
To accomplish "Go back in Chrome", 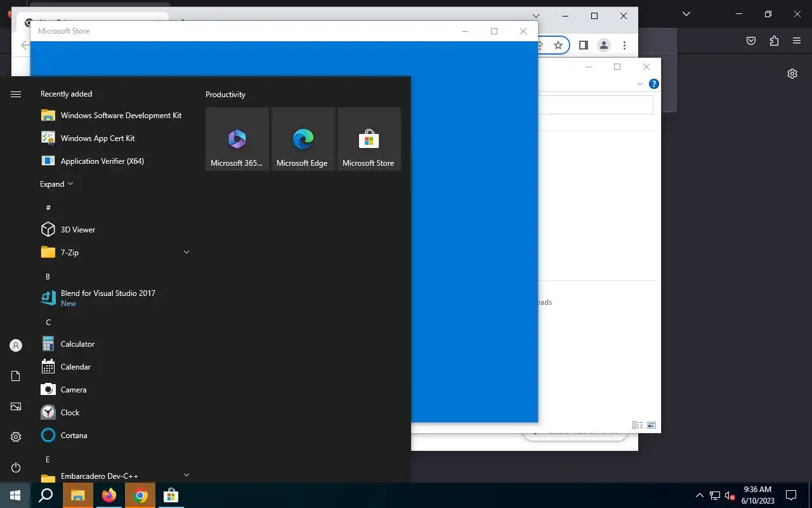I will [x=25, y=45].
